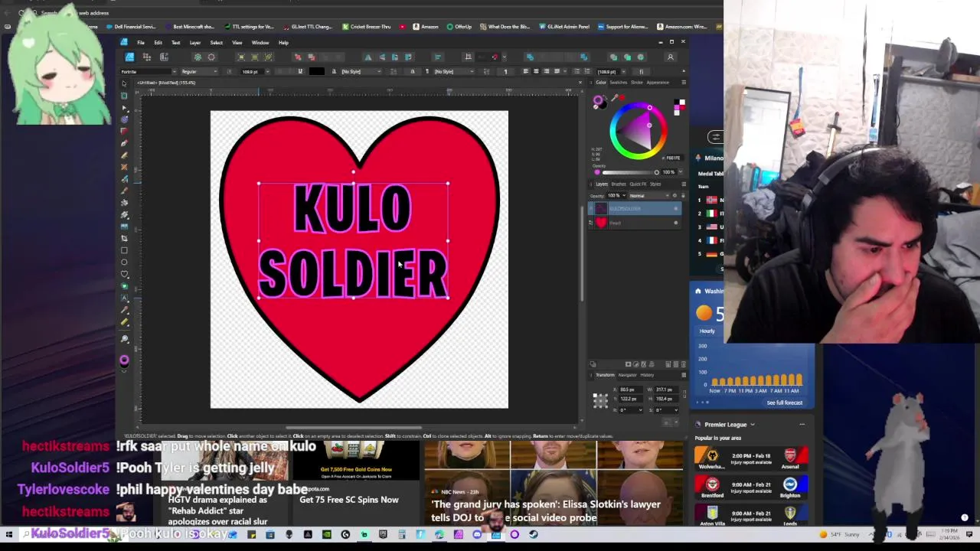Select the Pencil tool
Image resolution: width=980 pixels, height=551 pixels.
(x=124, y=155)
